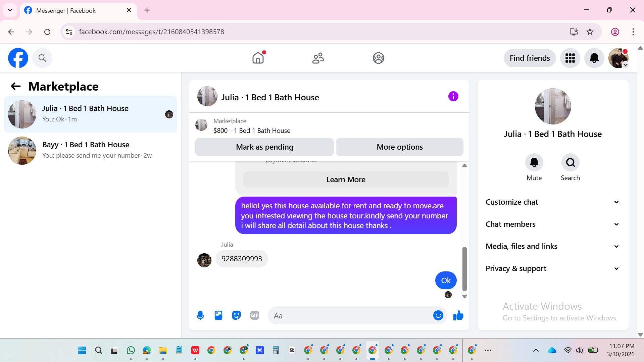Click More options button
This screenshot has width=644, height=362.
400,147
